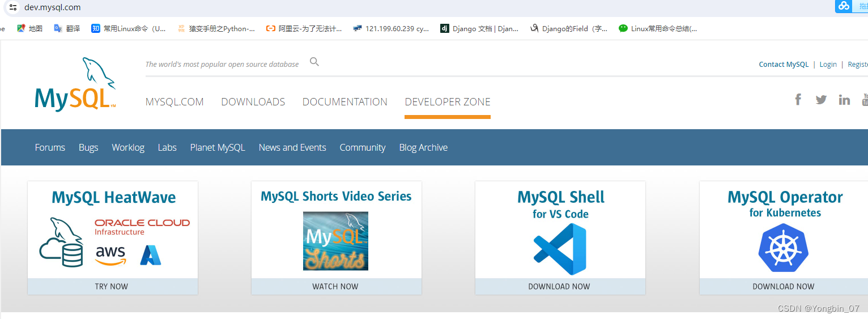Open the 地图 maps bookmark
Image resolution: width=868 pixels, height=319 pixels.
(30, 28)
